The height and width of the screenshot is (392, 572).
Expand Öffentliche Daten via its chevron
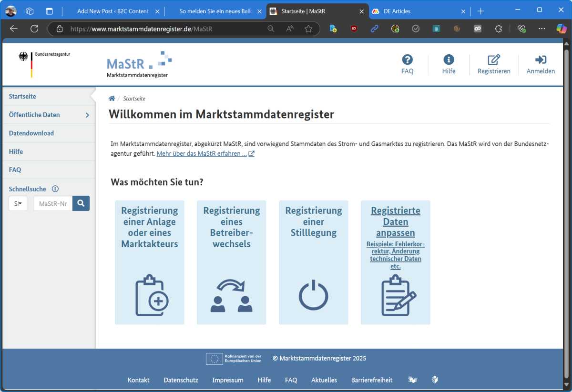pyautogui.click(x=87, y=115)
